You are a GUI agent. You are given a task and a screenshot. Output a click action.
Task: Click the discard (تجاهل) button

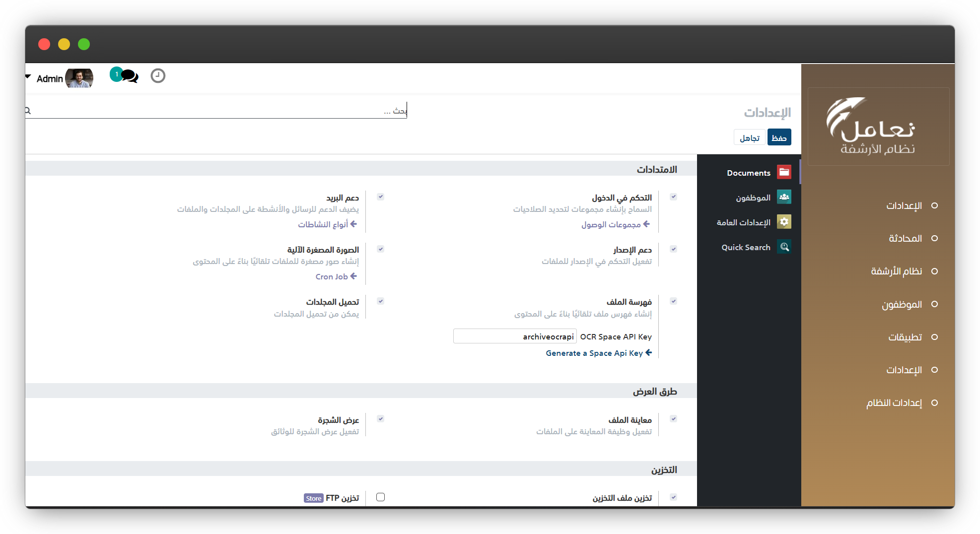(x=749, y=137)
